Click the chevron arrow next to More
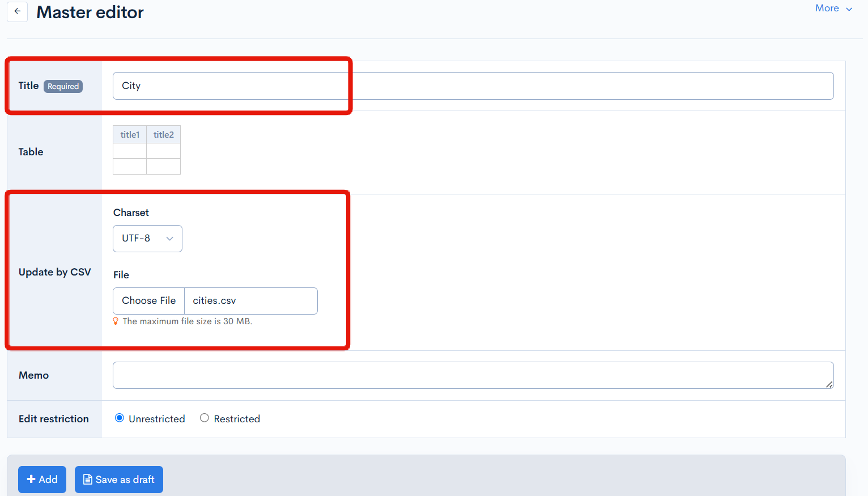The height and width of the screenshot is (496, 868). click(x=849, y=9)
